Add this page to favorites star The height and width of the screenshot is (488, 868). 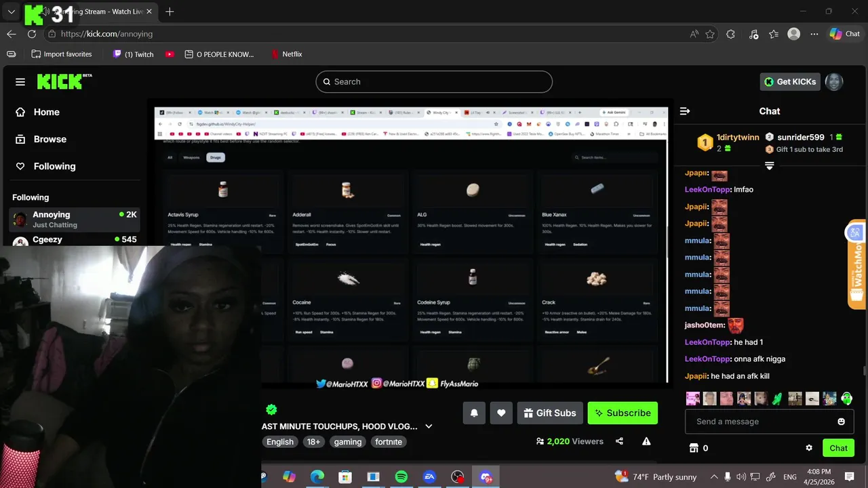click(x=710, y=34)
